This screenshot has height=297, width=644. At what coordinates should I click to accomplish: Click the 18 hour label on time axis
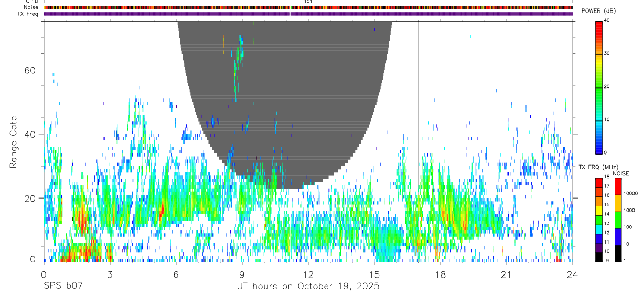(x=440, y=274)
